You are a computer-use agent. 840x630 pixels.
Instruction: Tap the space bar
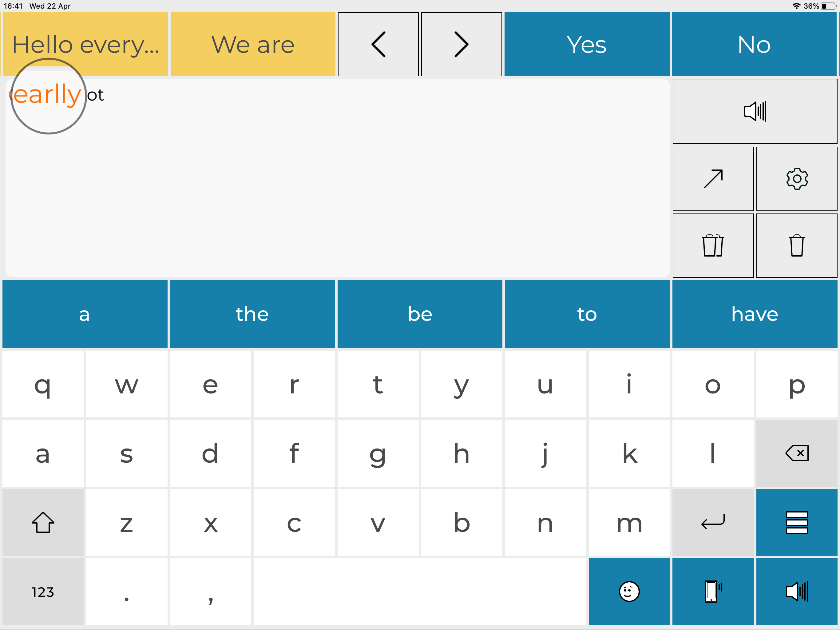coord(420,591)
